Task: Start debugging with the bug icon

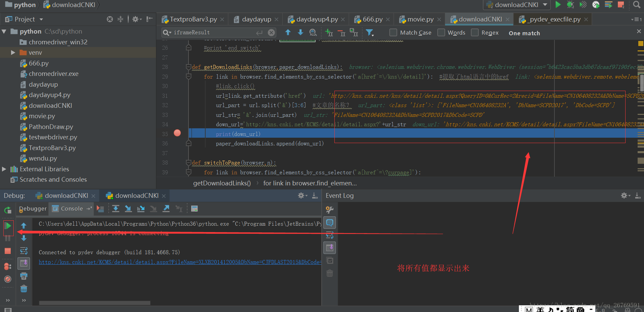Action: point(570,5)
